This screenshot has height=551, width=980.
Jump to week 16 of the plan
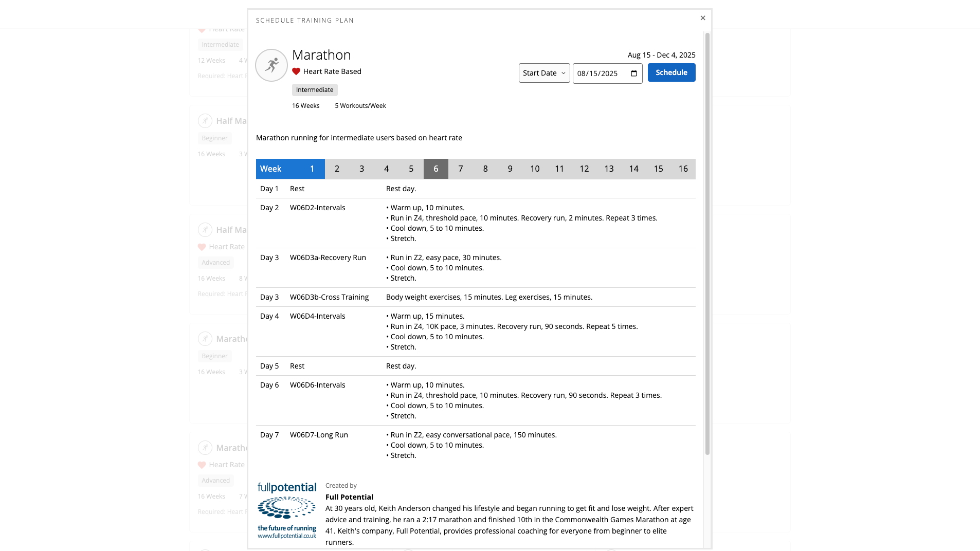click(682, 169)
